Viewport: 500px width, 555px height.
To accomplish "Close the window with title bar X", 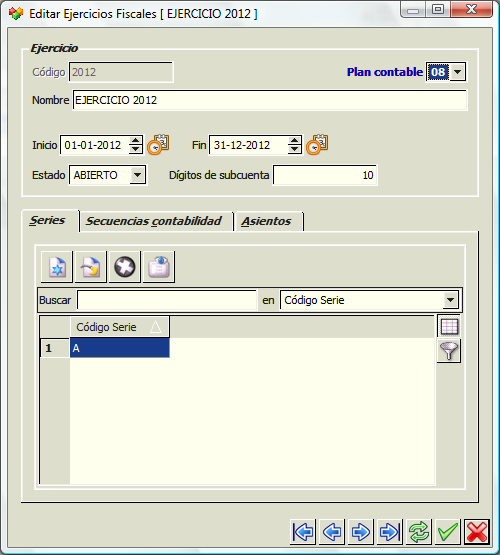I will [471, 10].
